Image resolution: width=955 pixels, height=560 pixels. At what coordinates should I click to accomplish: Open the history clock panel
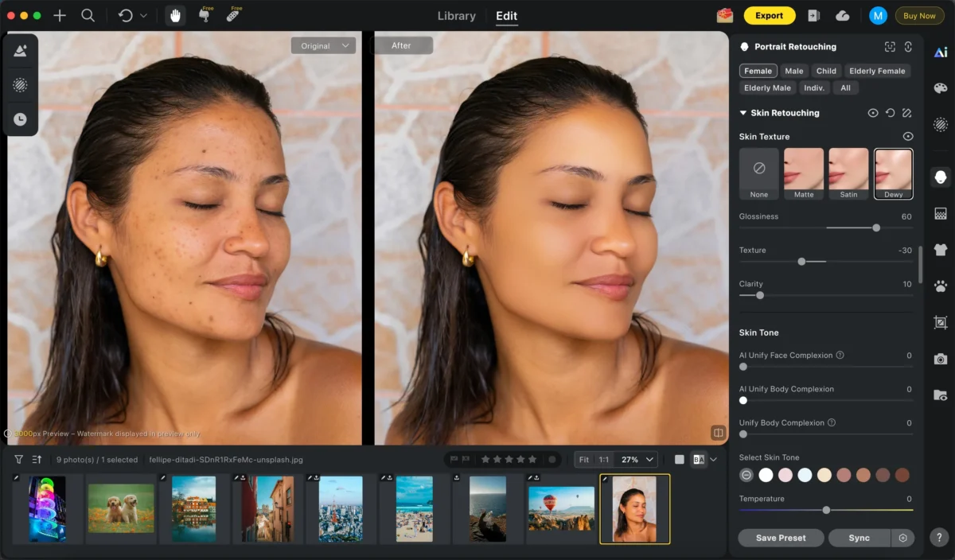[20, 119]
